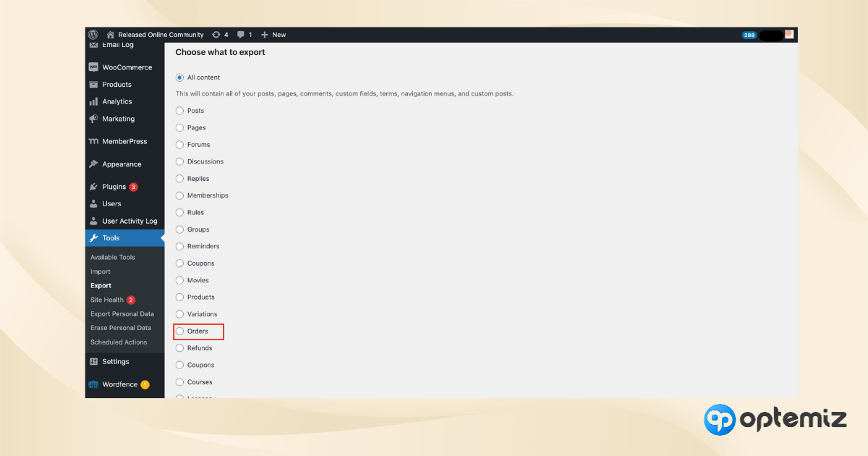This screenshot has width=868, height=456.
Task: Click the Released Online Community site name
Action: tap(161, 35)
